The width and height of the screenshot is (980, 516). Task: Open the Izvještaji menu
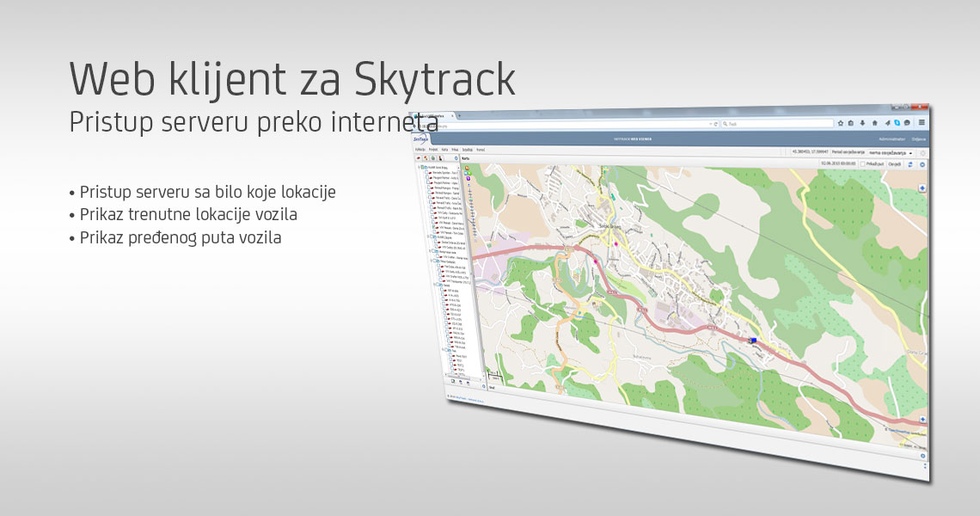tap(468, 150)
